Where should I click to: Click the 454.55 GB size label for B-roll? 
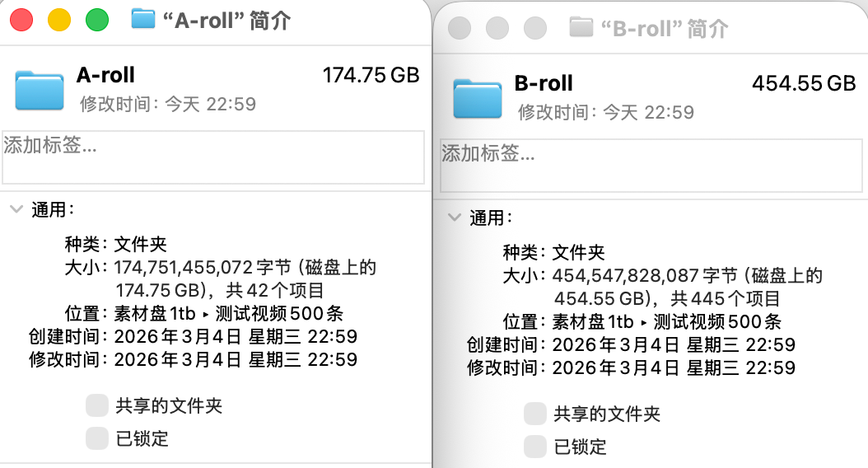pos(804,83)
